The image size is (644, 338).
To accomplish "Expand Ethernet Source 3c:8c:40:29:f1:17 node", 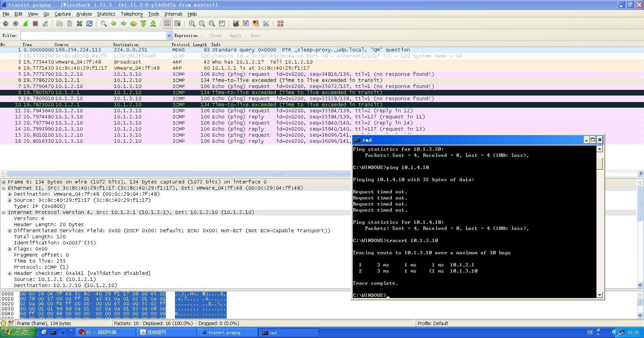I will 10,200.
